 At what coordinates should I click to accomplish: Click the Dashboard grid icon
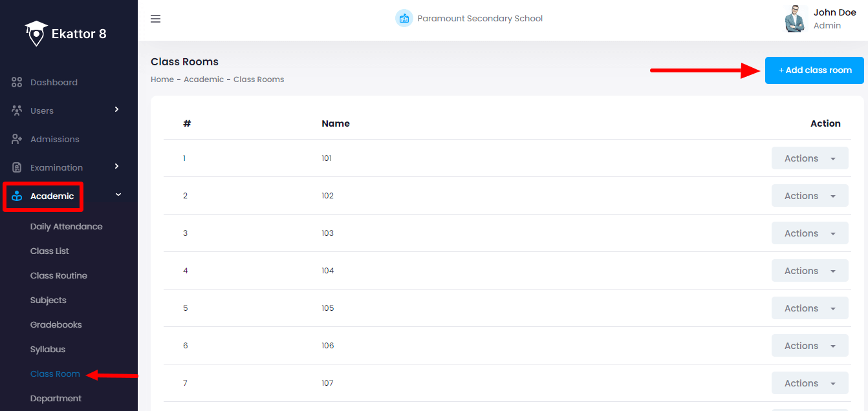tap(17, 83)
